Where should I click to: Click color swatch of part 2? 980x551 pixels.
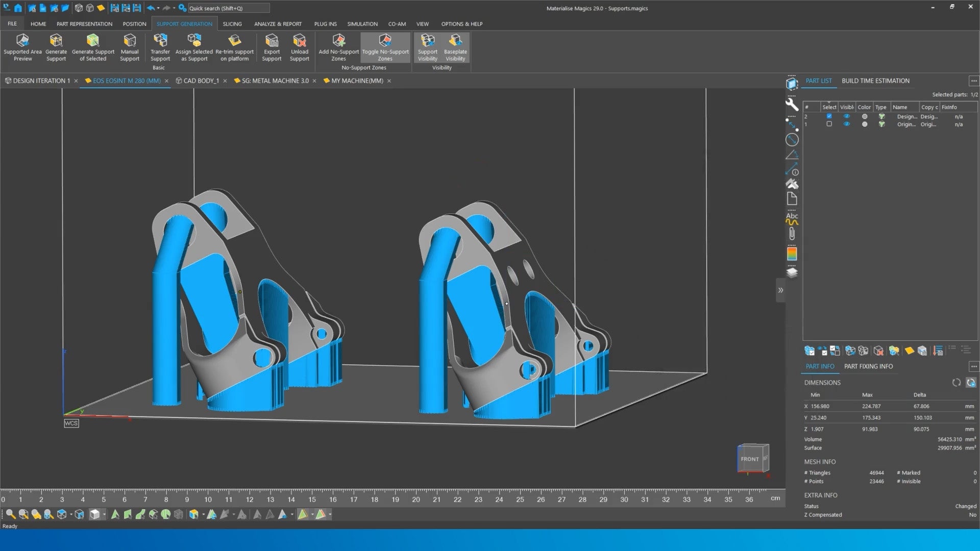click(864, 117)
